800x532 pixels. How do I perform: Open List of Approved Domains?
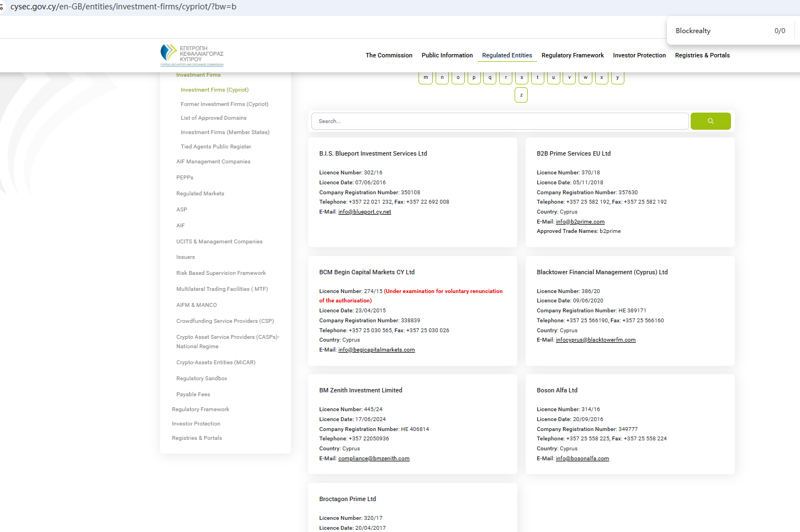pyautogui.click(x=213, y=118)
